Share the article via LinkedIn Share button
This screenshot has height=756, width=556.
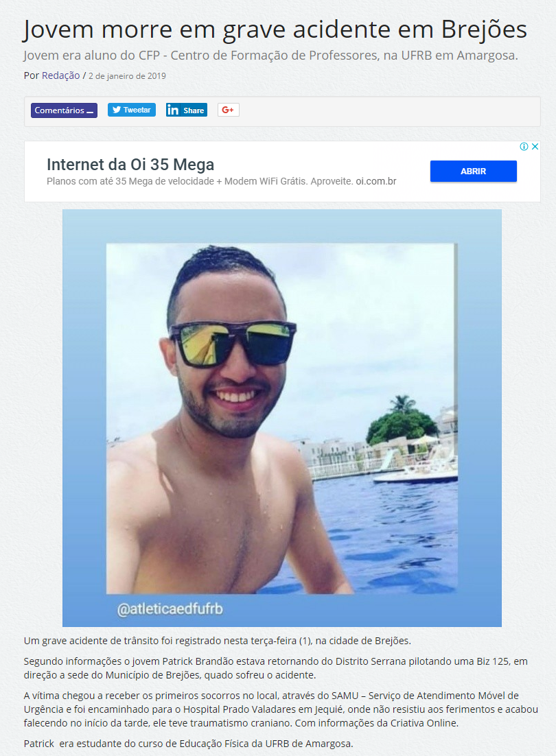tap(187, 110)
